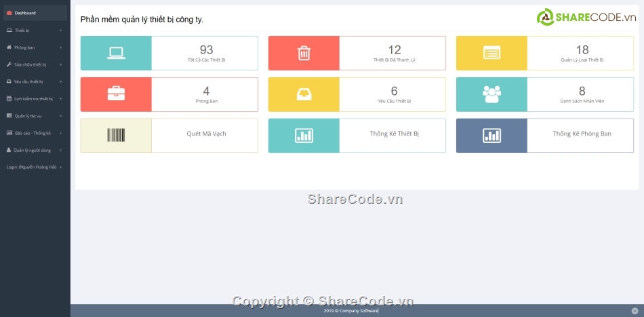Expand the Phòng ban submenu plus
644x317 pixels.
pos(61,47)
